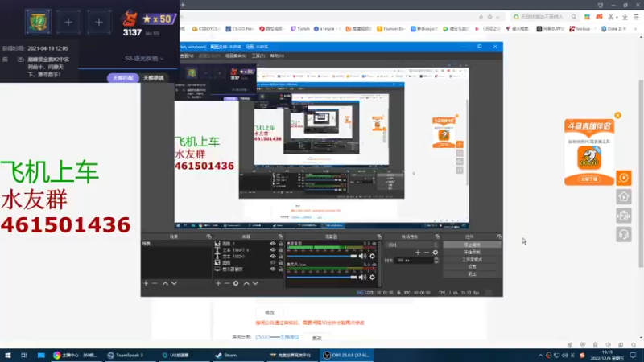Screen dimensions: 644x362
Task: Open the browser downloads icon
Action: pos(625,17)
